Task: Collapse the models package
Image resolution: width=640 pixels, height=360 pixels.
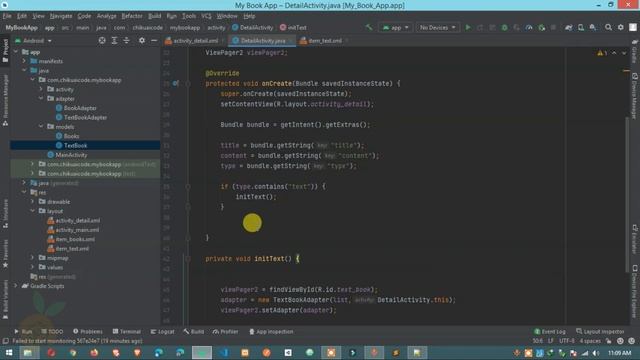Action: tap(41, 127)
